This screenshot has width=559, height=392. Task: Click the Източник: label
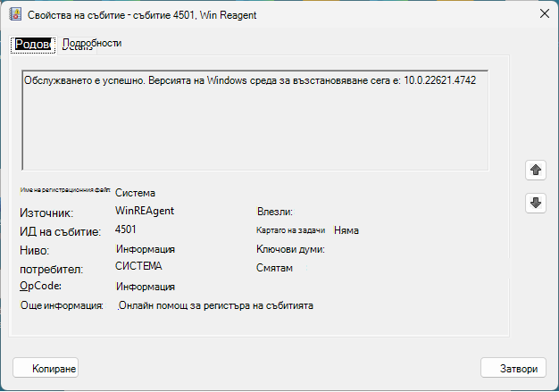click(x=46, y=213)
